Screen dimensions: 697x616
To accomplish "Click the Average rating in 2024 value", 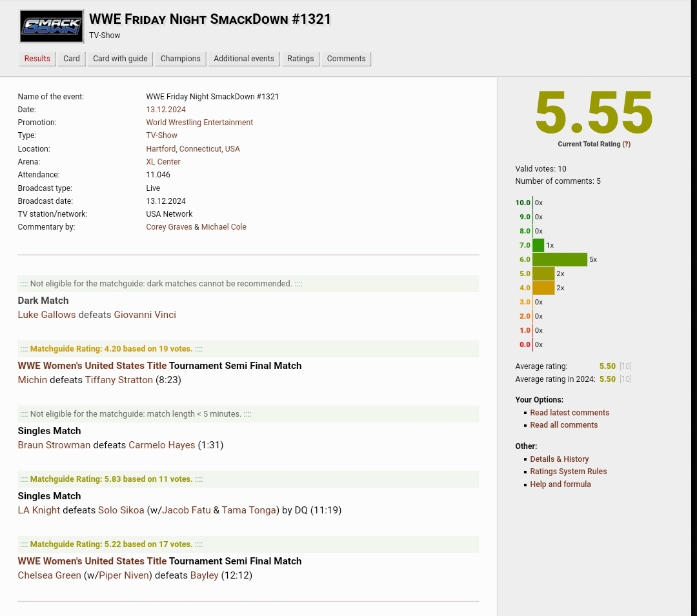I will point(607,379).
